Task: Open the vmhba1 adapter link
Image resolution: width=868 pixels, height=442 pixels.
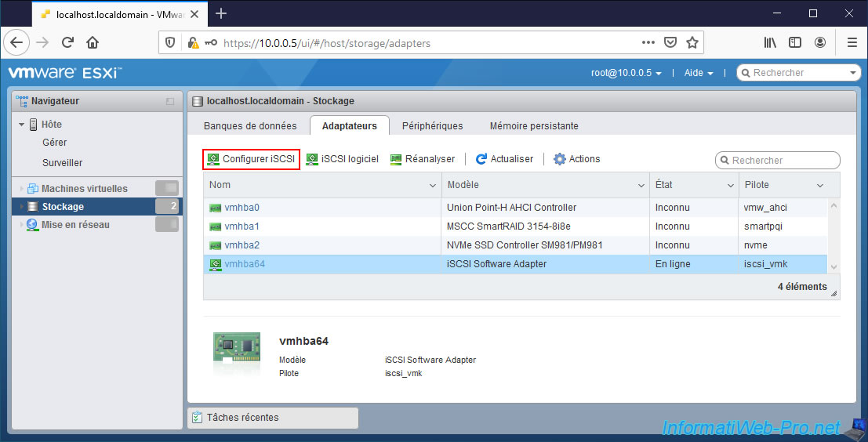Action: (242, 226)
